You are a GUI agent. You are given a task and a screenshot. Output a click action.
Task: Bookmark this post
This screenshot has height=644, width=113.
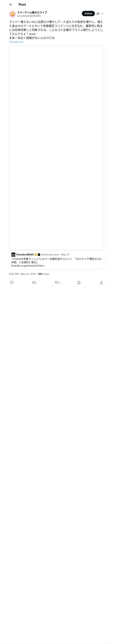pos(79,283)
